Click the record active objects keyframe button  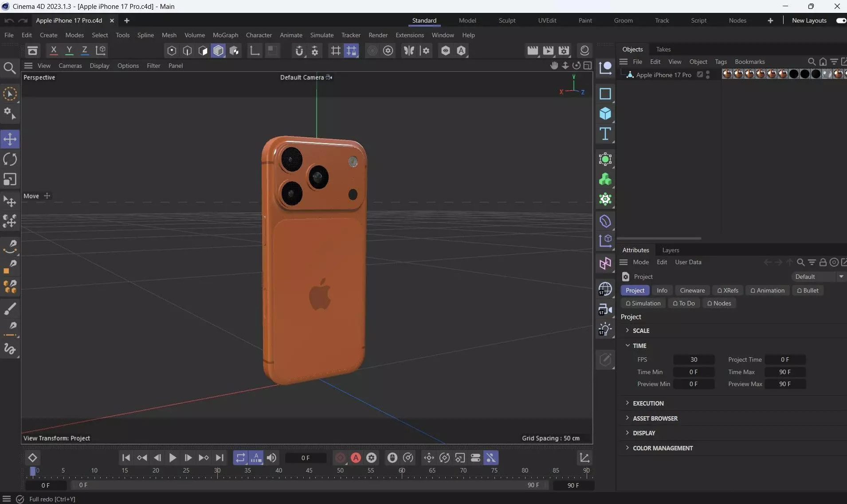[340, 457]
